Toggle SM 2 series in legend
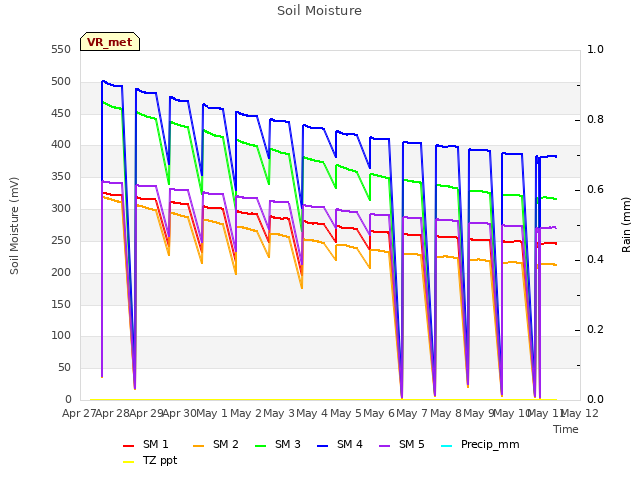Image resolution: width=640 pixels, height=480 pixels. point(216,444)
